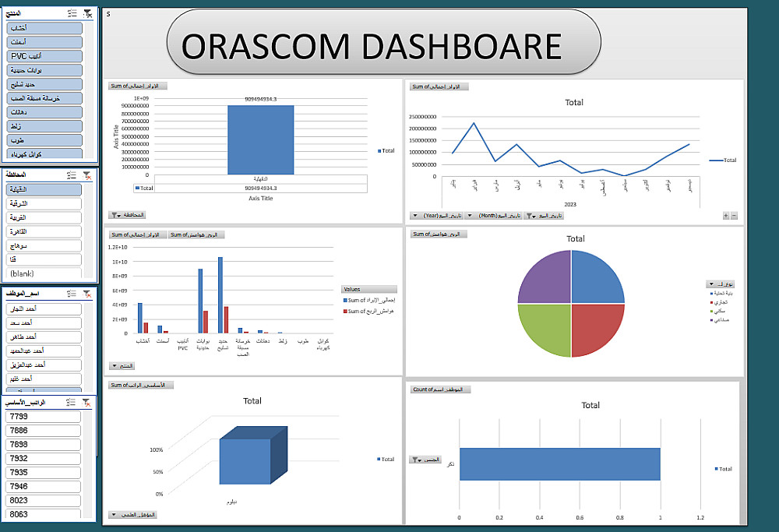Clear filter on the المنتج slicer
Screen dimensions: 779x532
[87, 13]
